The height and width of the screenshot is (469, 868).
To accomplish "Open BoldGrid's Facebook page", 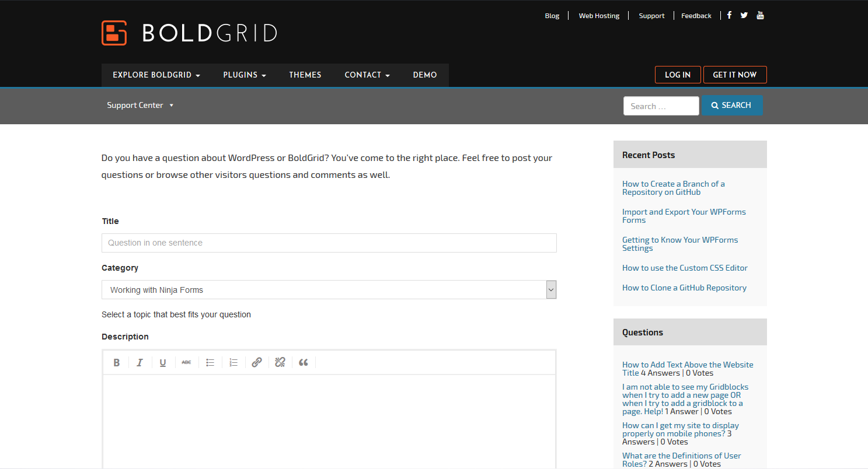I will (x=728, y=15).
